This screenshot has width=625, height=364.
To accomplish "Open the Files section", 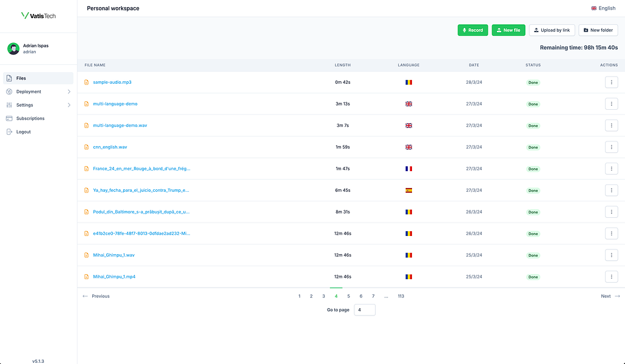I will click(x=38, y=78).
